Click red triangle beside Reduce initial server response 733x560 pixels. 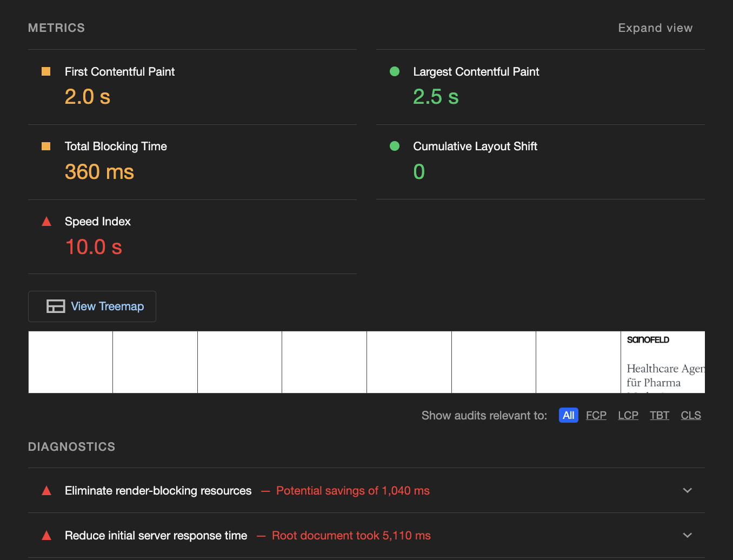click(46, 536)
